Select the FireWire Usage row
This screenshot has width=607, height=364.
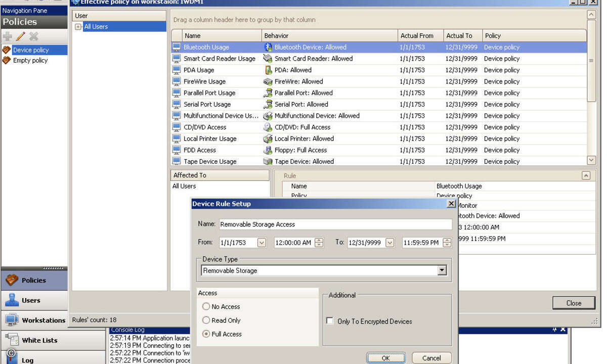point(379,81)
